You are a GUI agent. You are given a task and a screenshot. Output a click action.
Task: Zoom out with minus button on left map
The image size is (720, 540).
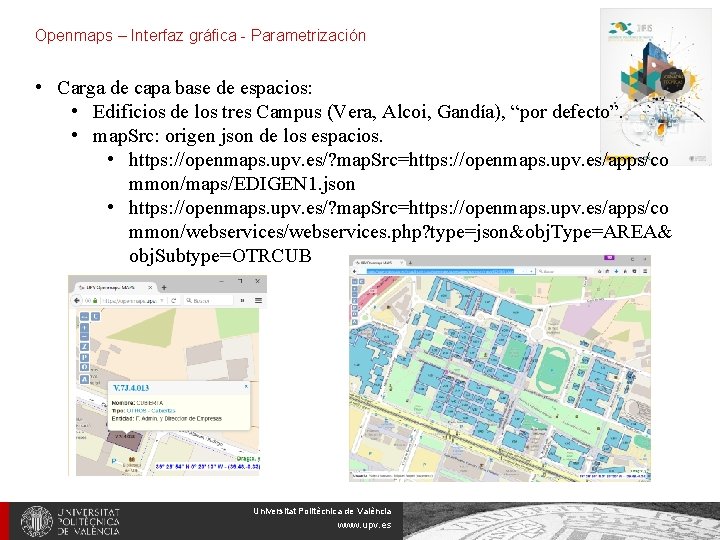pos(84,337)
